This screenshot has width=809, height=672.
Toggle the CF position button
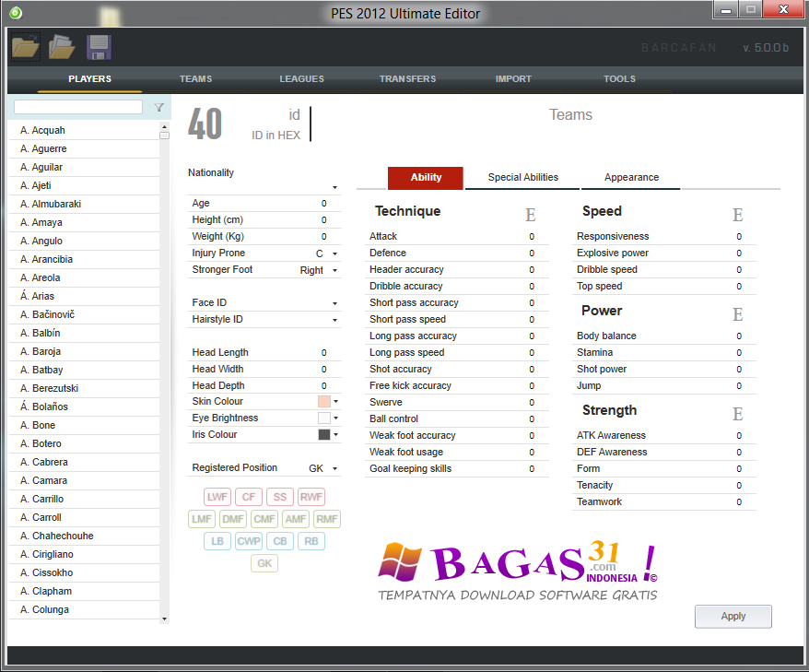pyautogui.click(x=249, y=497)
